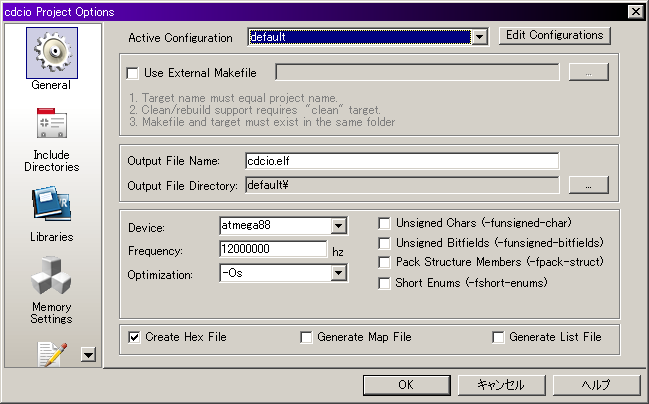Image resolution: width=649 pixels, height=404 pixels.
Task: Focus the Output File Name field
Action: tap(402, 161)
